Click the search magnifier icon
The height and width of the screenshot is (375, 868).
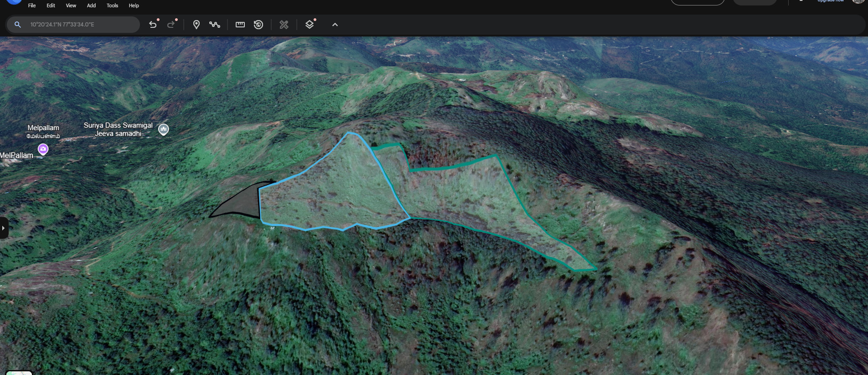pos(18,25)
